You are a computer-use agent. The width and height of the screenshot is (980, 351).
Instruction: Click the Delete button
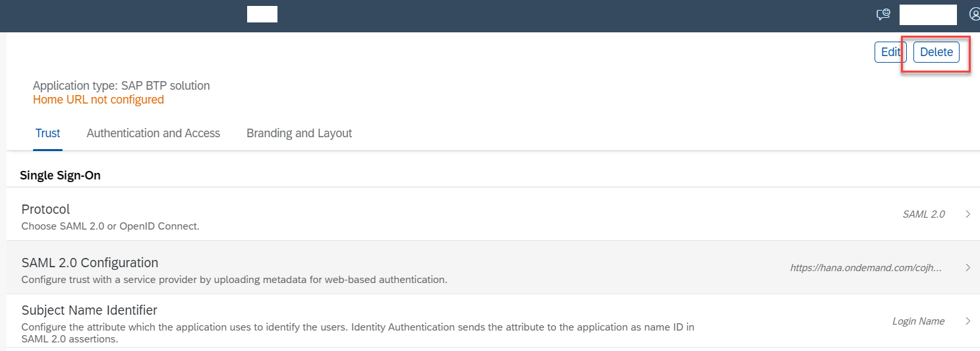tap(936, 52)
